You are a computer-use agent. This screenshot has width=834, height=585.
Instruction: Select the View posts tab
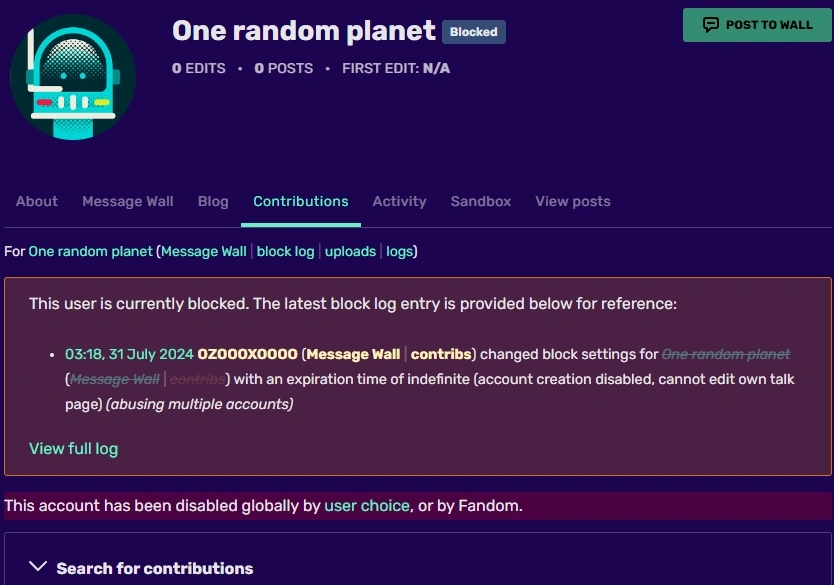pyautogui.click(x=572, y=201)
